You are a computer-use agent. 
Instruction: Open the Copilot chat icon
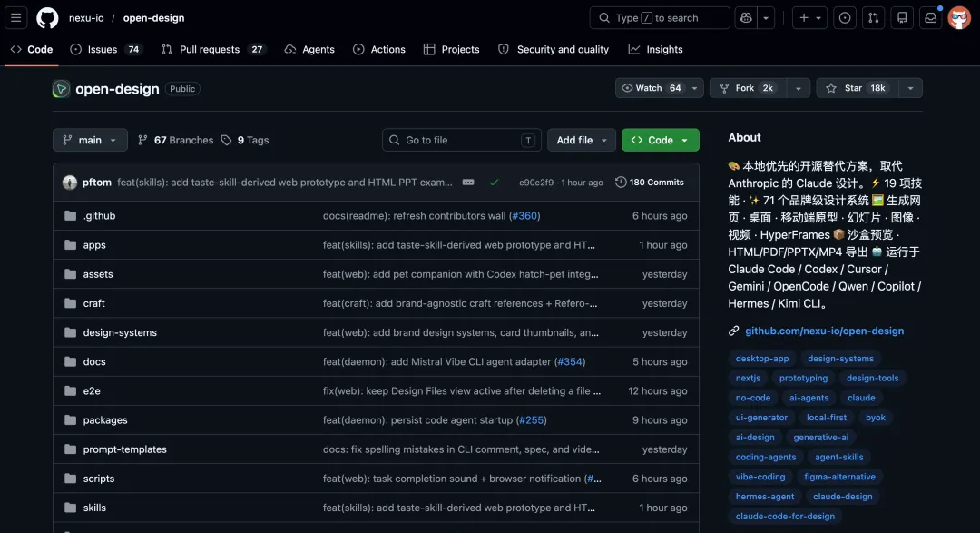(x=746, y=17)
